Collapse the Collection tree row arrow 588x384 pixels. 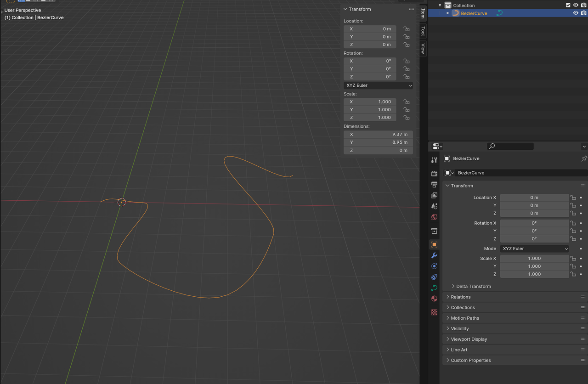(440, 6)
